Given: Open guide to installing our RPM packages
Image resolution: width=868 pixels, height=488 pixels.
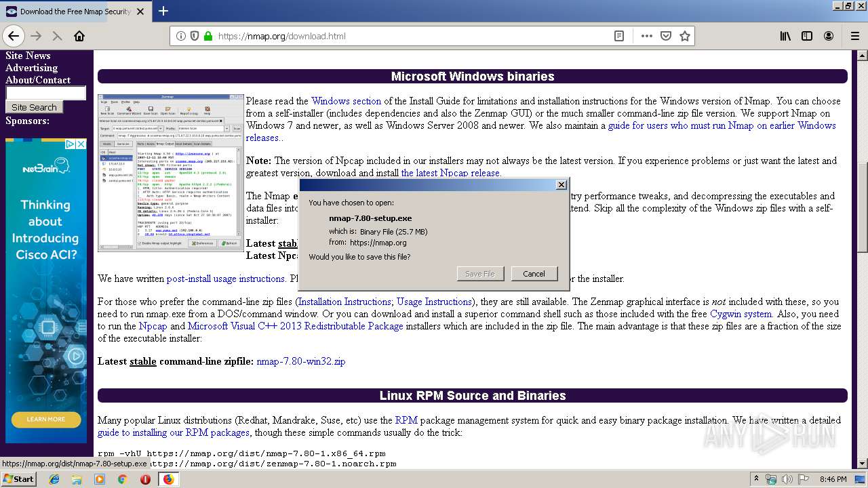Looking at the screenshot, I should click(x=174, y=432).
